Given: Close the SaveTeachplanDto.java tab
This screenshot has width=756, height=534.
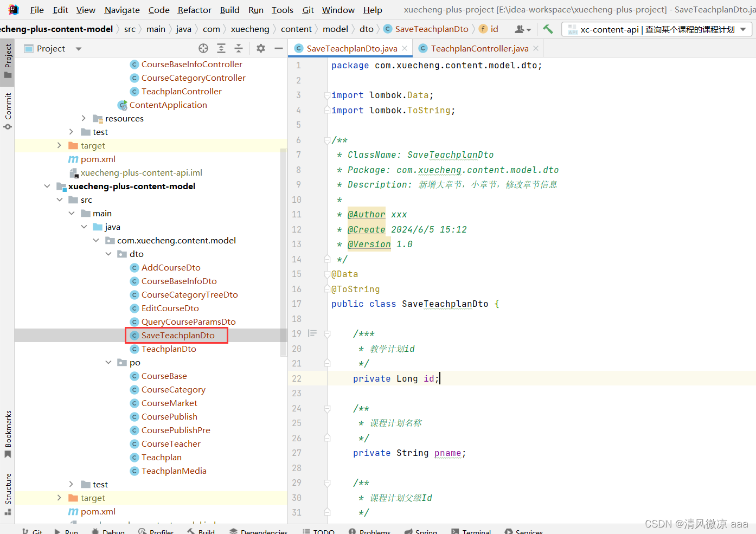Looking at the screenshot, I should [405, 48].
